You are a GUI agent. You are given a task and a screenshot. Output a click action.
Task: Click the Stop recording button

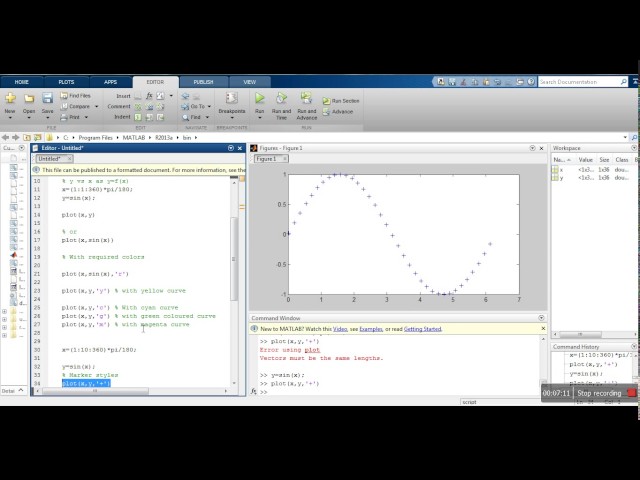[x=606, y=393]
